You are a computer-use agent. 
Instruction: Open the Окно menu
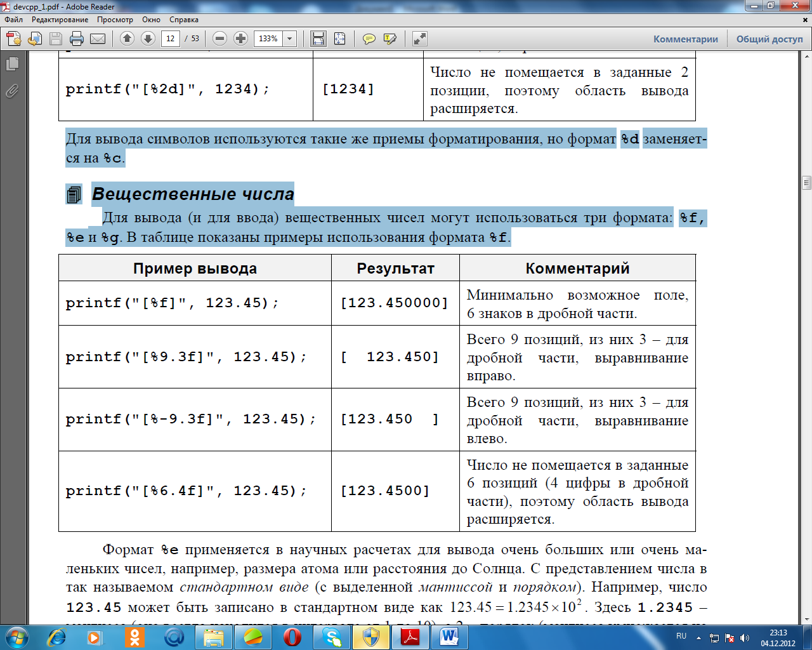(x=151, y=20)
